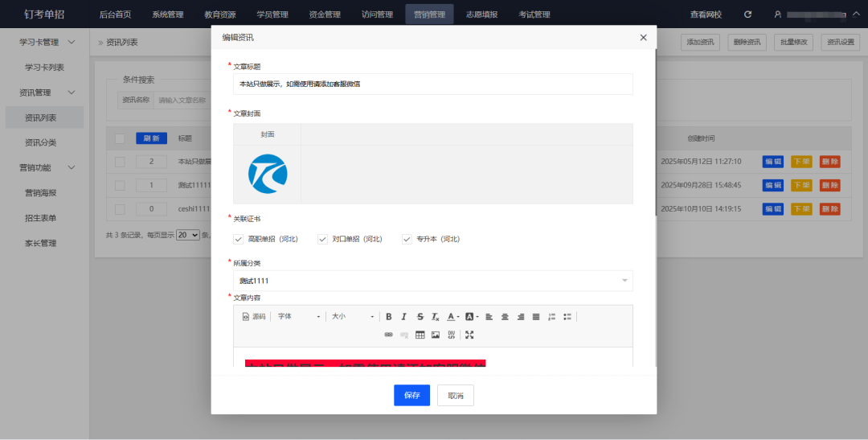The image size is (868, 440).
Task: Open the 大小 font size dropdown
Action: (x=353, y=317)
